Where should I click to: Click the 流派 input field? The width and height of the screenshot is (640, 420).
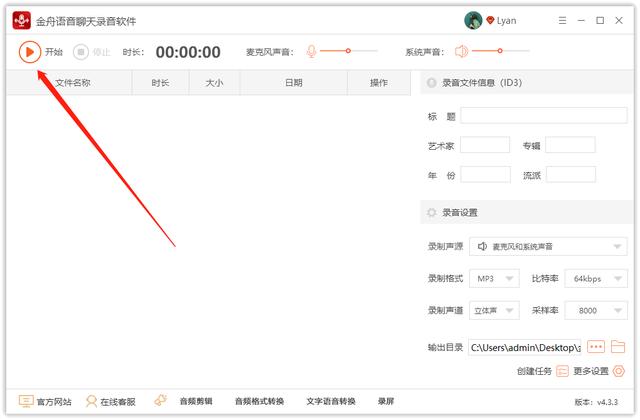(x=571, y=174)
